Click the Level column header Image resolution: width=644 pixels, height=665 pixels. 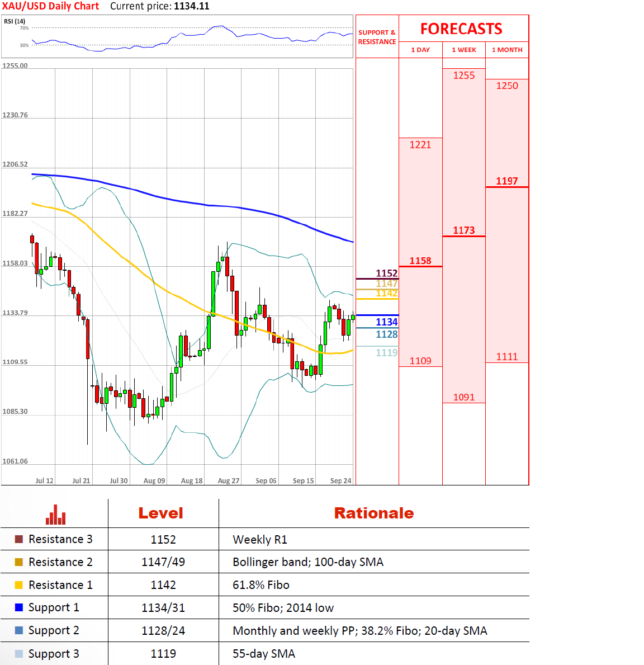(160, 513)
